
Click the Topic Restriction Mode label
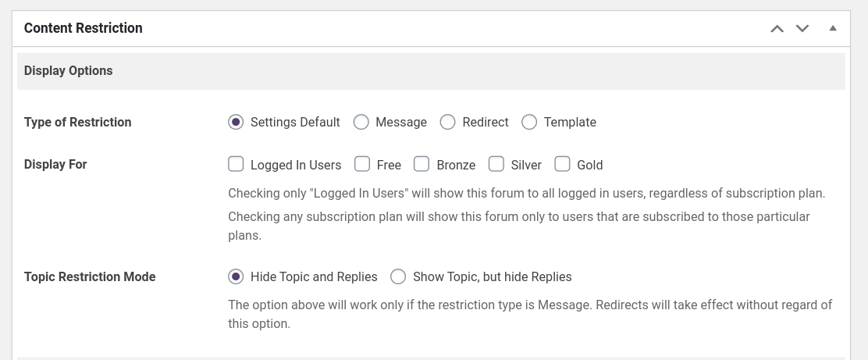pos(90,277)
